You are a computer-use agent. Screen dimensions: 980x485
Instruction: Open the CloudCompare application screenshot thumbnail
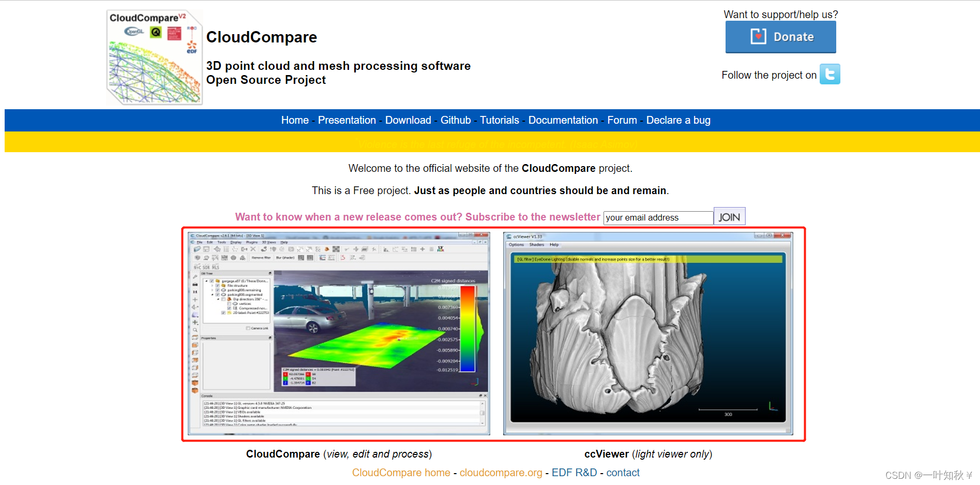coord(339,333)
